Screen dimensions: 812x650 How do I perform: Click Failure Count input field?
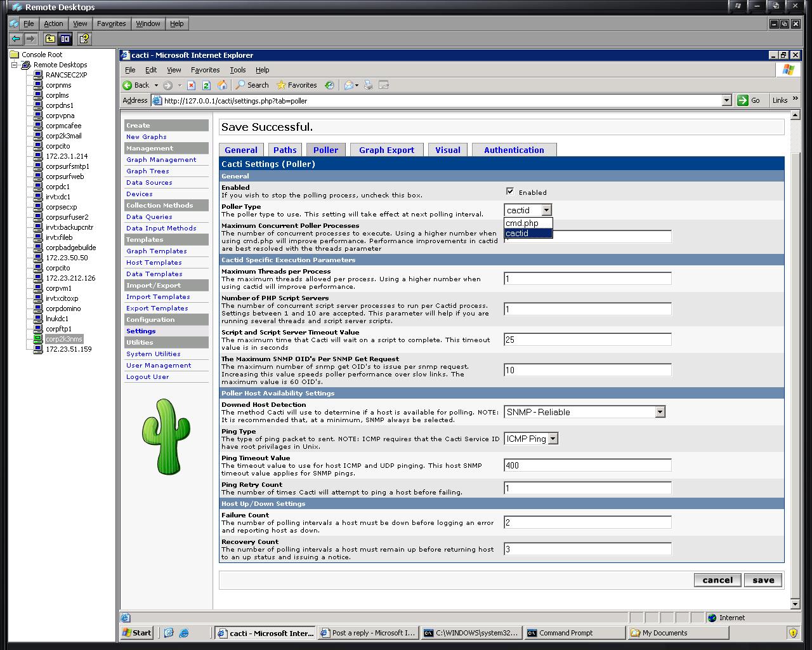(587, 522)
